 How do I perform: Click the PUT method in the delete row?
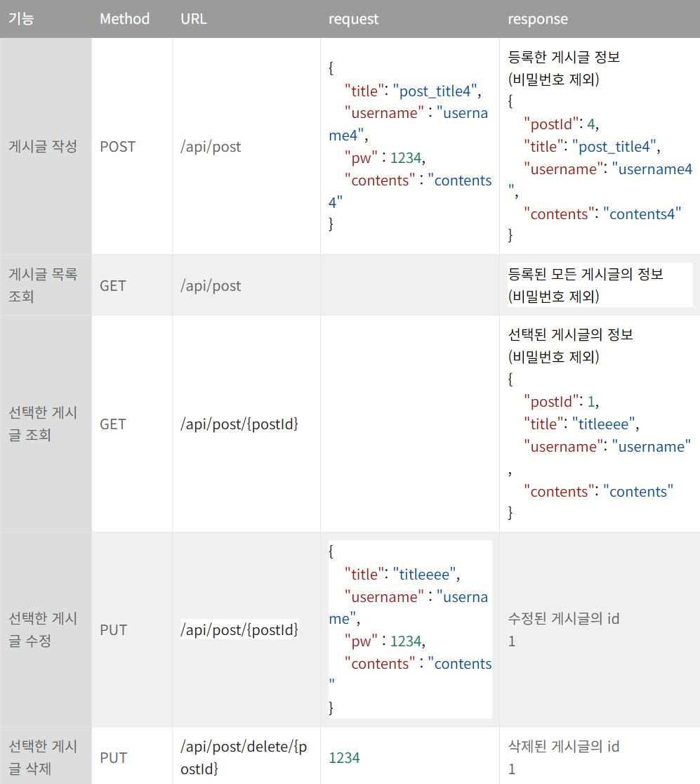113,757
